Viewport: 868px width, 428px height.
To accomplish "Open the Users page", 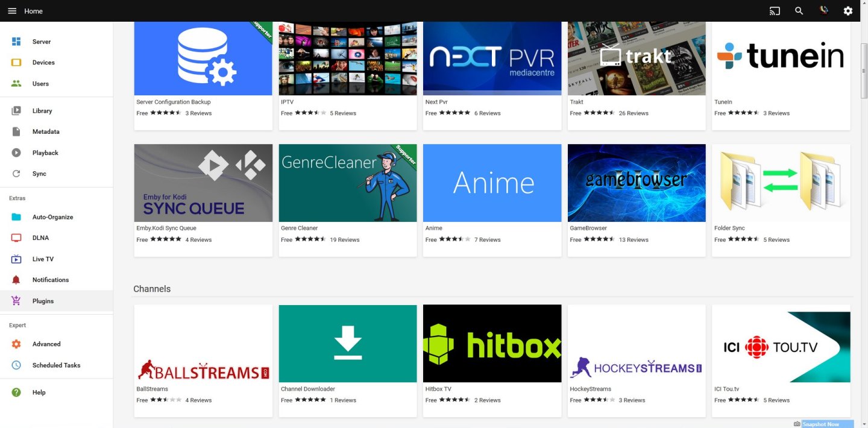I will click(57, 84).
